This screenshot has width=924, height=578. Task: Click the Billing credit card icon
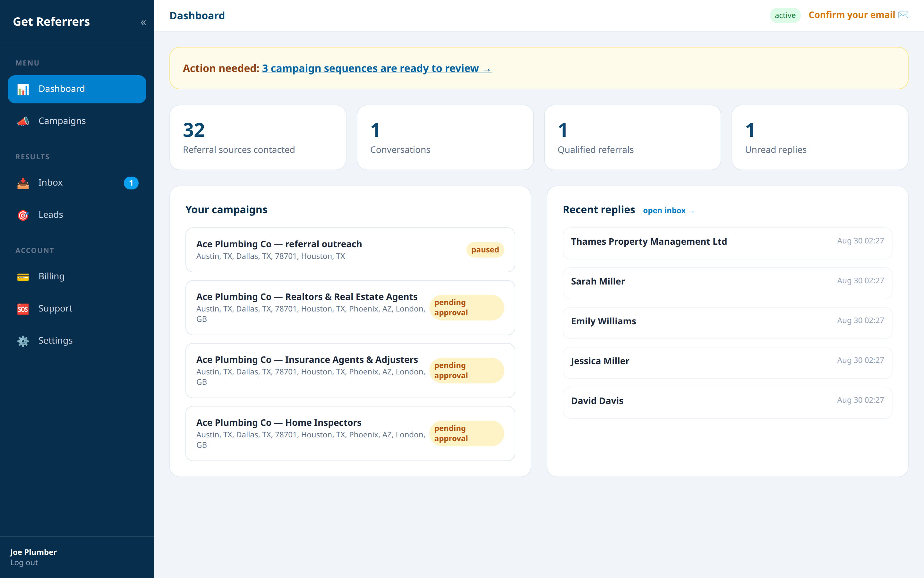(x=23, y=277)
